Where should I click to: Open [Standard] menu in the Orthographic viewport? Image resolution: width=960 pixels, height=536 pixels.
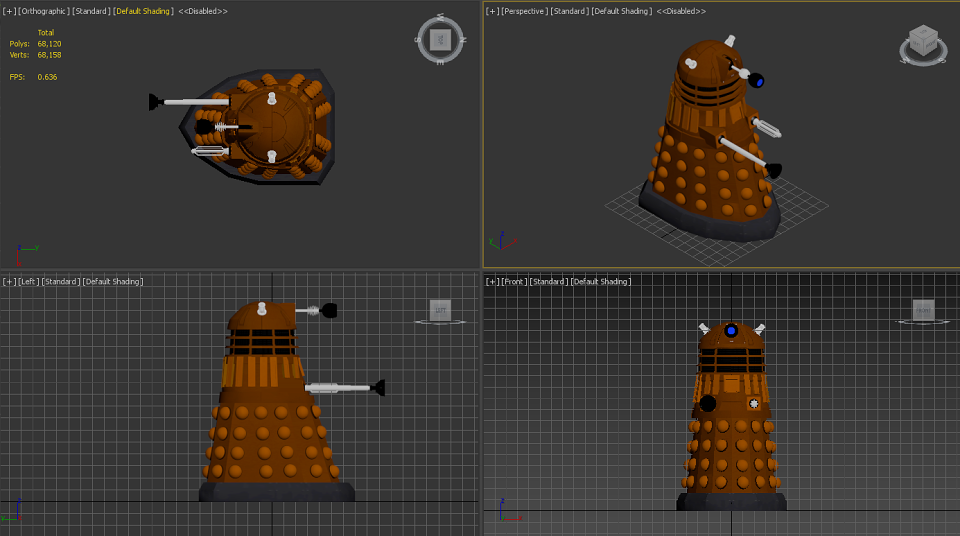[91, 11]
